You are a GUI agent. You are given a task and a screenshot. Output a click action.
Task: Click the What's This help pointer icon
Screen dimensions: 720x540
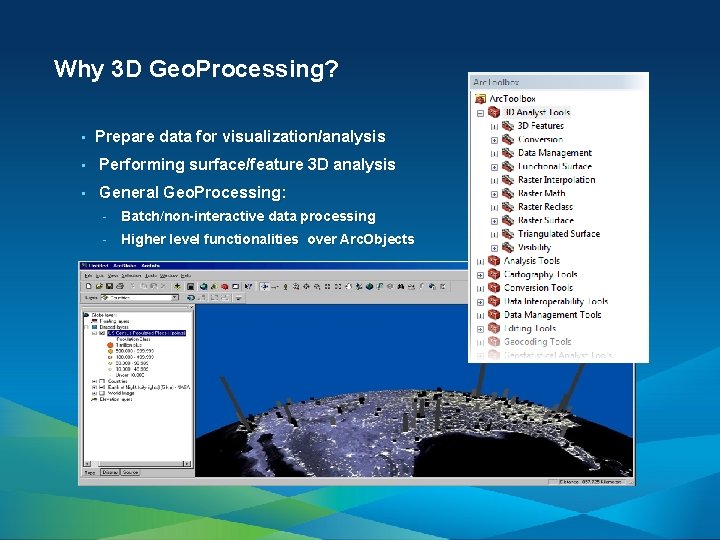248,286
